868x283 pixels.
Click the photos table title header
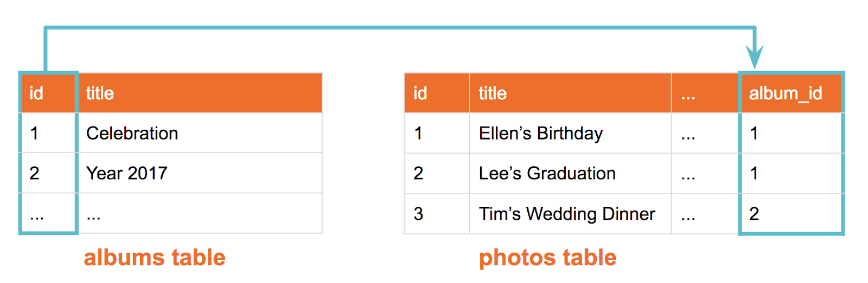point(570,93)
